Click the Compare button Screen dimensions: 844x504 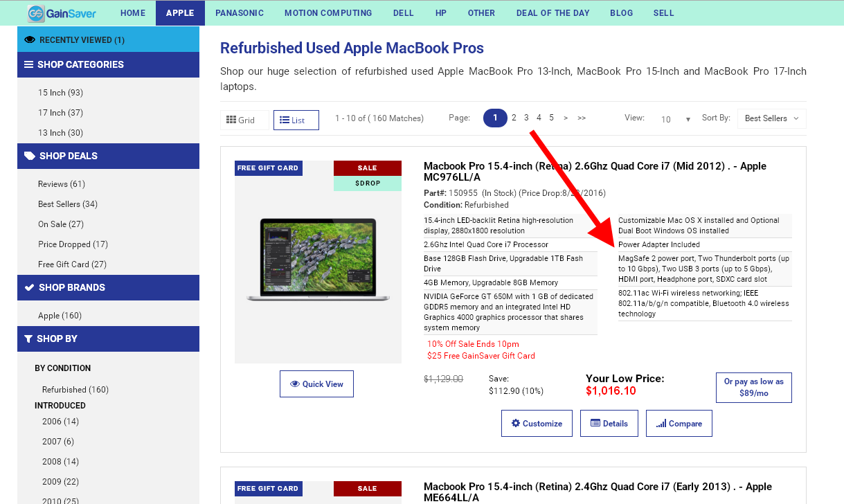click(679, 424)
